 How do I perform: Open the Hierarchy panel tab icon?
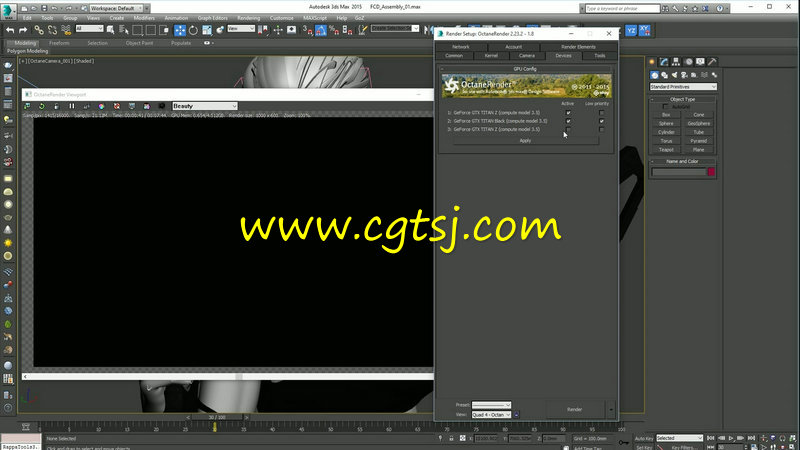(x=676, y=62)
